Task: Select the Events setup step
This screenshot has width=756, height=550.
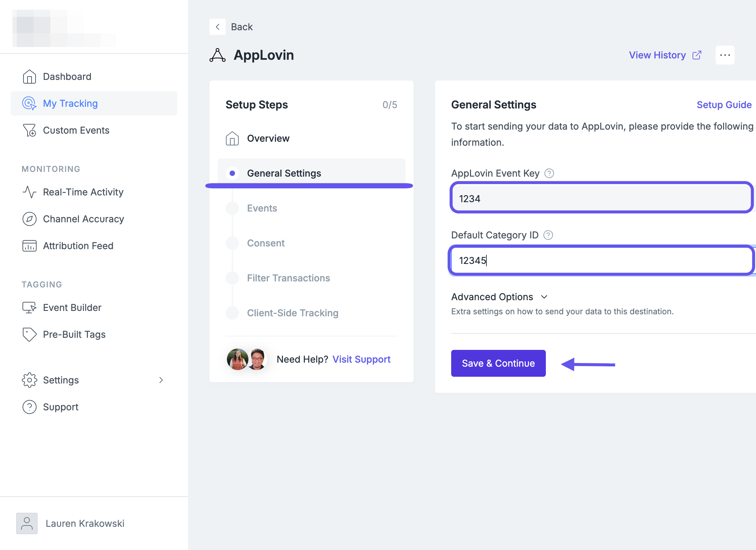Action: [312, 208]
